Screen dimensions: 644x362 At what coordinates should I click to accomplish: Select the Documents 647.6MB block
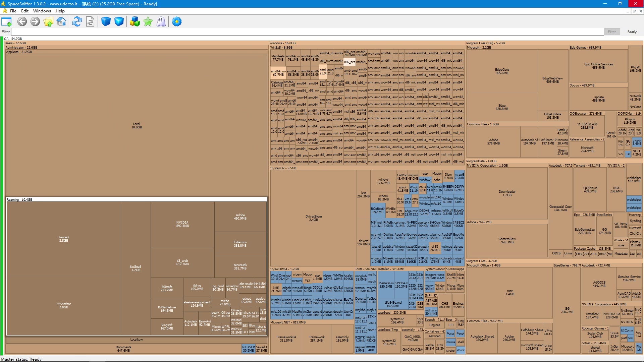[123, 349]
